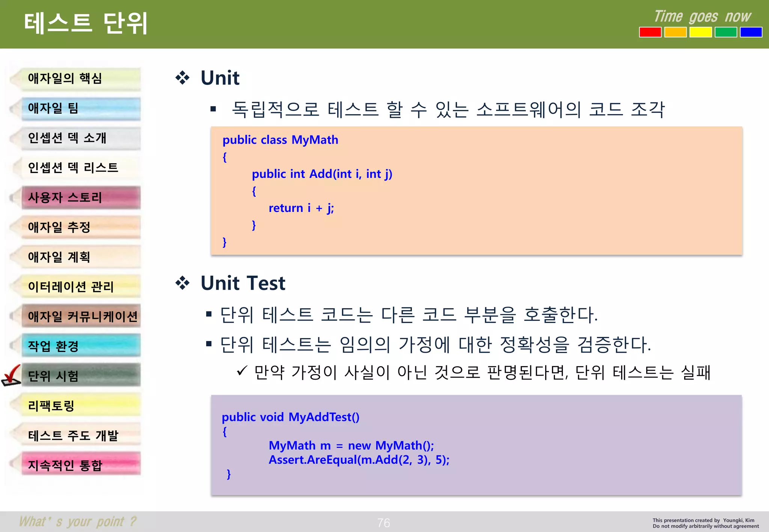Screen dimensions: 769x532
Task: Select the 애자일 팀 sidebar item
Action: [75, 109]
